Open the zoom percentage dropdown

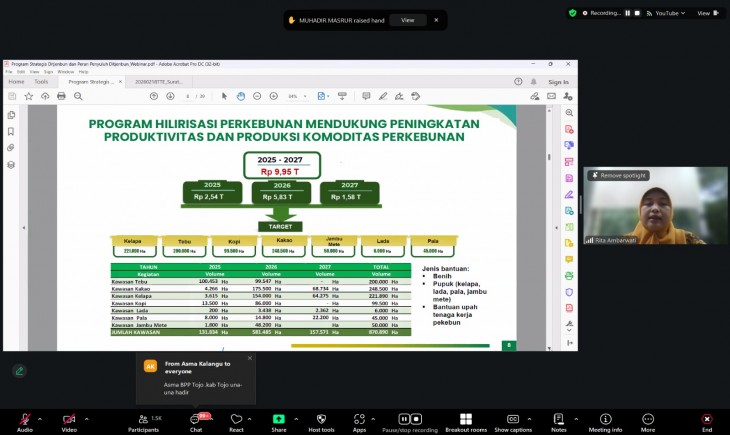305,96
